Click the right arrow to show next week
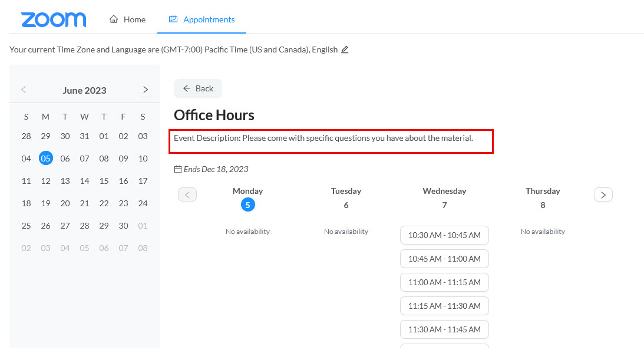644x363 pixels. [603, 194]
